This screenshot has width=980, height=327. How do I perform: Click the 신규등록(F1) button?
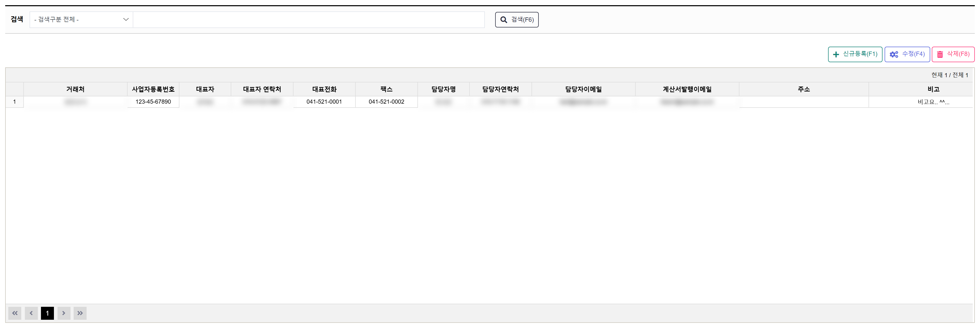point(855,54)
